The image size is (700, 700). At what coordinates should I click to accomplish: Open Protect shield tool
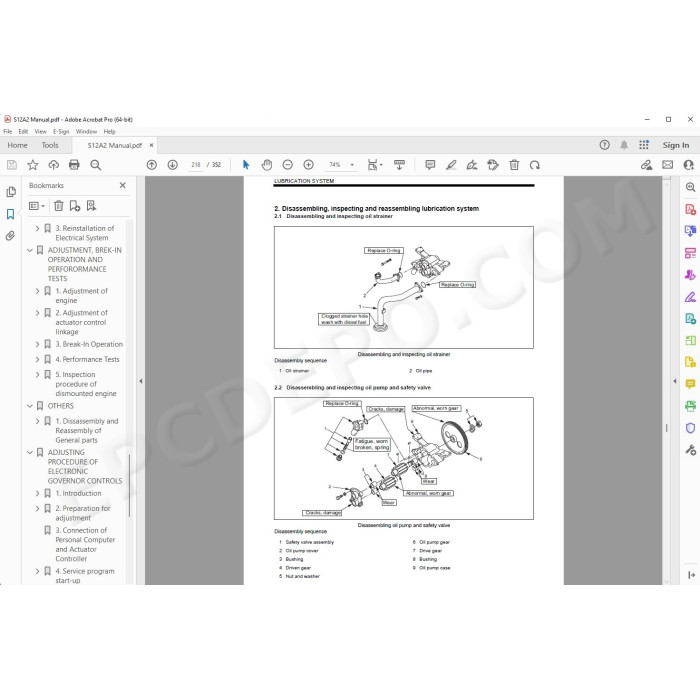pyautogui.click(x=690, y=428)
